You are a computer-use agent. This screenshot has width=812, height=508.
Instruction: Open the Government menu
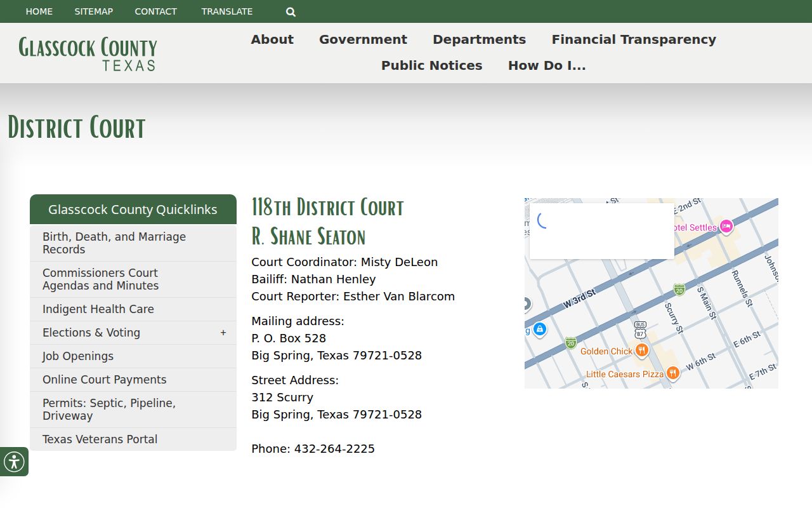(363, 39)
